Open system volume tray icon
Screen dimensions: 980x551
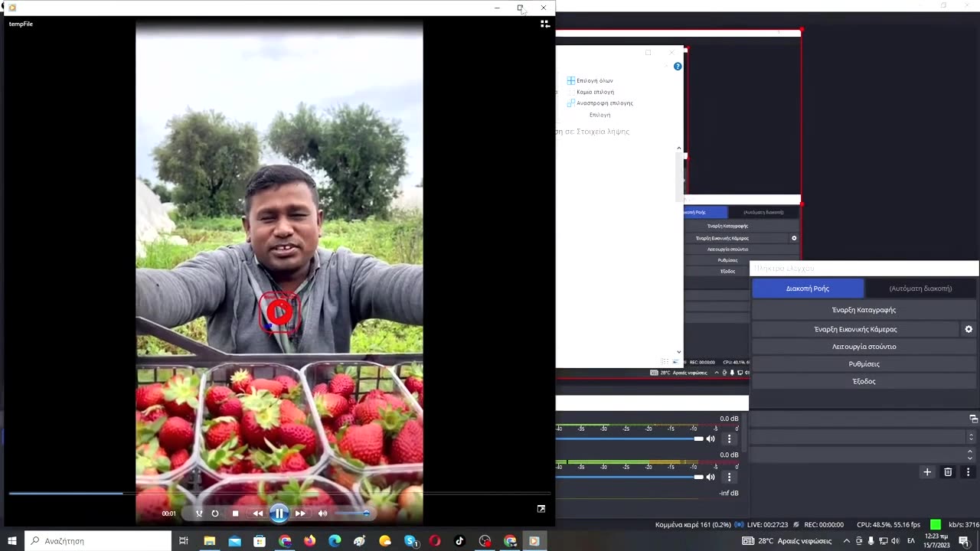point(897,541)
